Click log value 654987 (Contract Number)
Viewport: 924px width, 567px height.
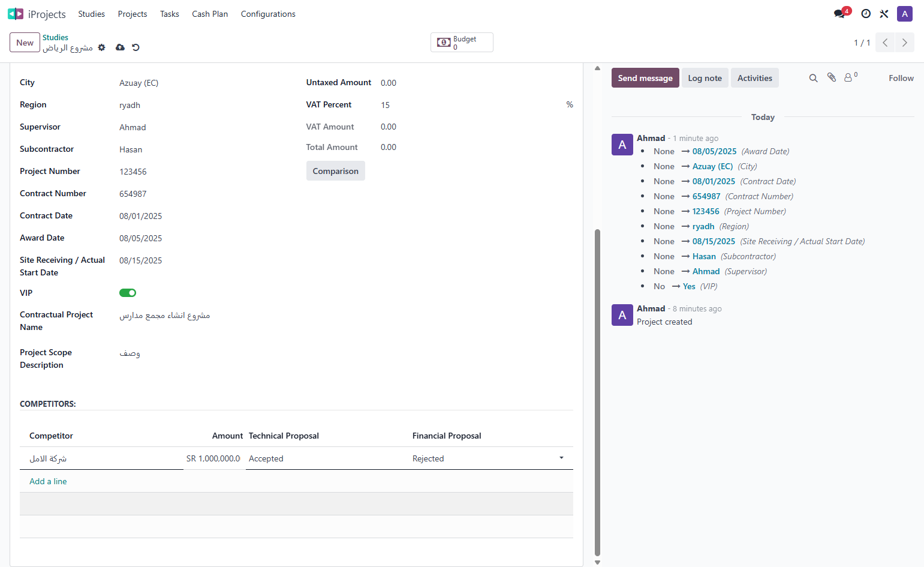(x=706, y=196)
